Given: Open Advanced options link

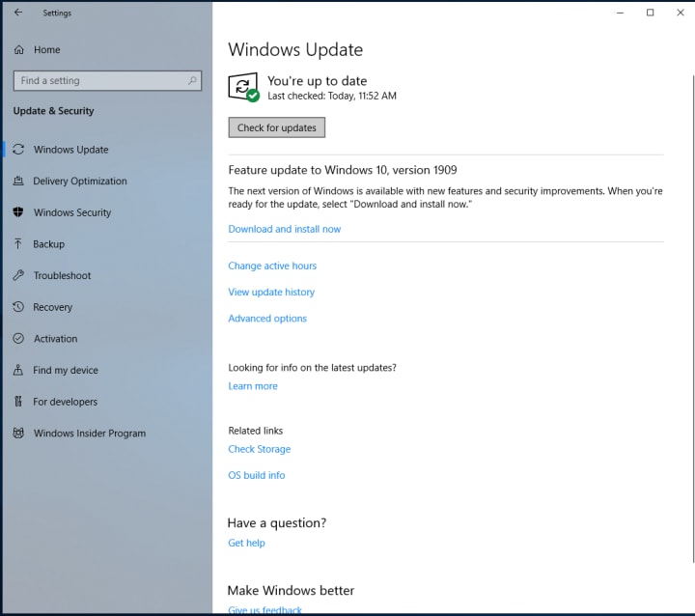Looking at the screenshot, I should coord(267,318).
